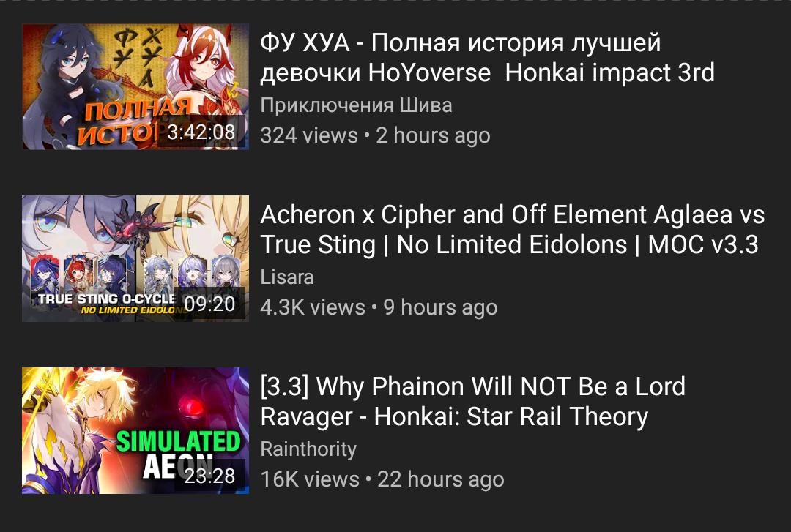Click the 09:20 duration badge
This screenshot has width=791, height=532.
[210, 304]
